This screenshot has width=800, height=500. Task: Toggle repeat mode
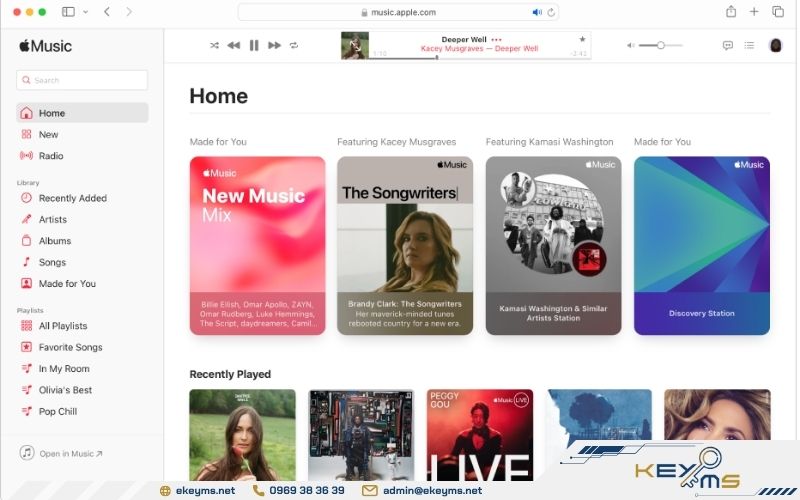(x=294, y=45)
